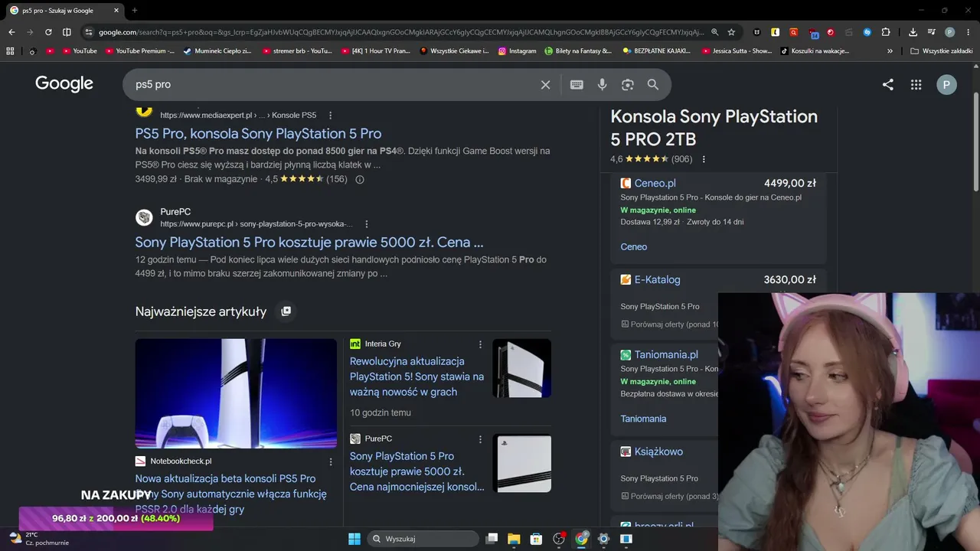Screen dimensions: 980x551
Task: Submit the search with the magnifier icon
Action: (x=653, y=85)
